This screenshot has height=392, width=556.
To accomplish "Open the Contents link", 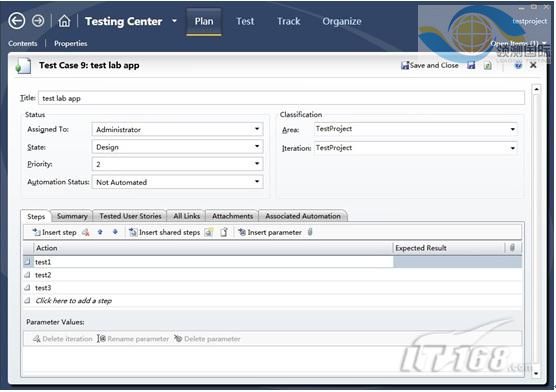I will (23, 43).
